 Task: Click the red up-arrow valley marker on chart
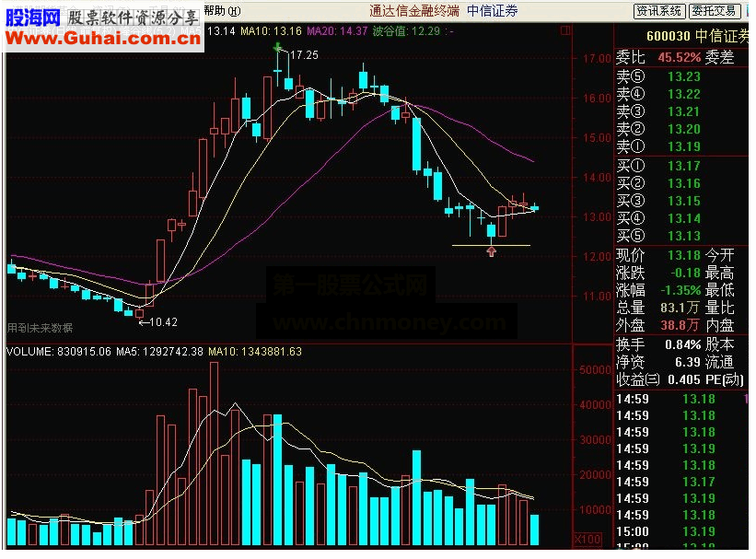[492, 251]
